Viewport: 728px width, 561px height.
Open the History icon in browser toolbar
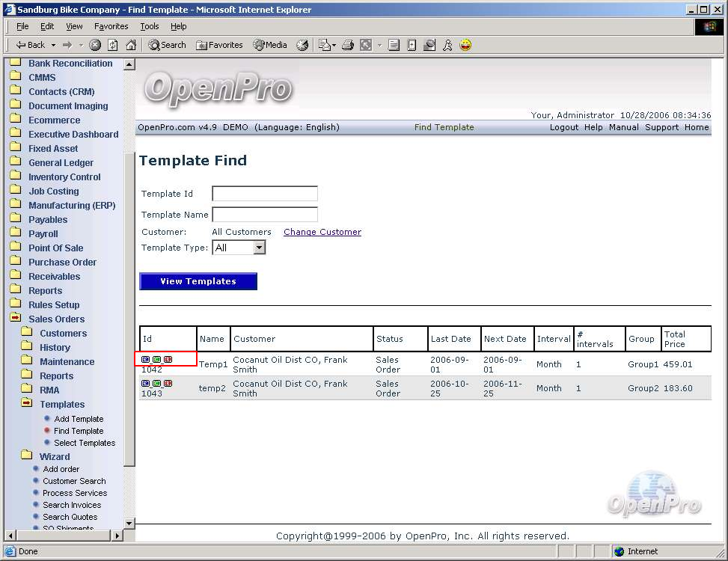(302, 45)
